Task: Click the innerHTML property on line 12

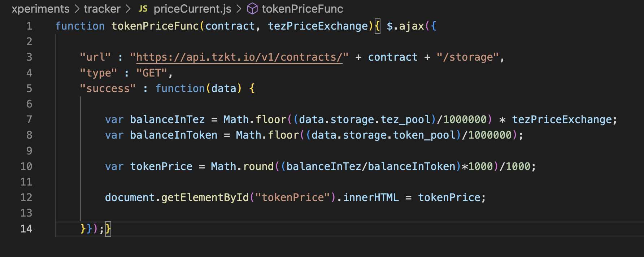Action: (x=371, y=197)
